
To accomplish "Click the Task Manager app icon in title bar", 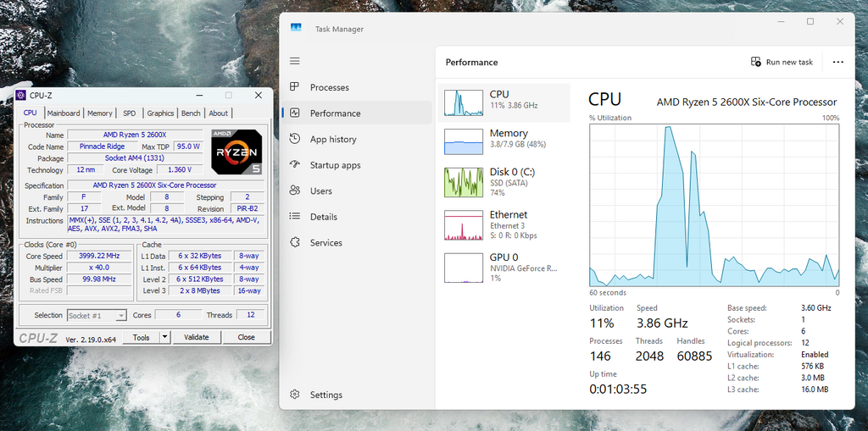I will pyautogui.click(x=296, y=28).
